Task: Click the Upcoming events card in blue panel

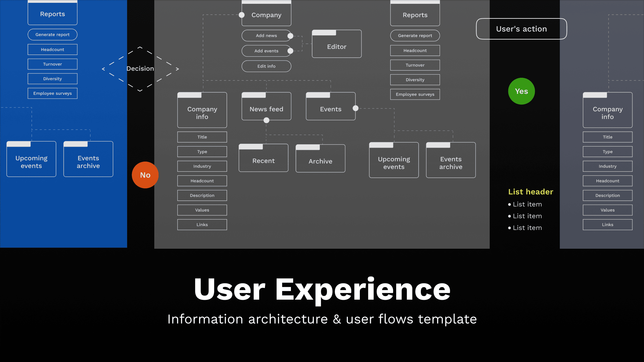Action: (x=31, y=162)
